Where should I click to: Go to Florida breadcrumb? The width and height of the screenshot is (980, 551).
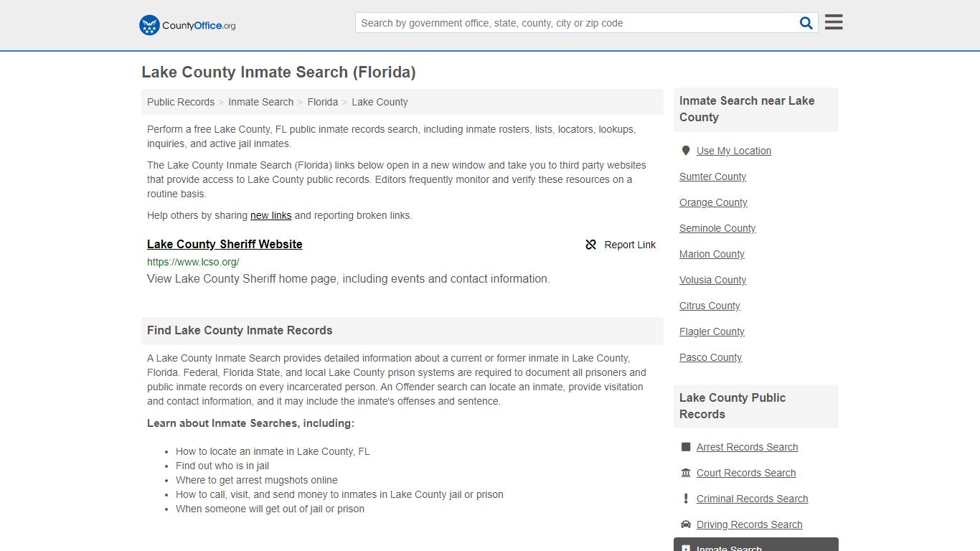(x=323, y=102)
